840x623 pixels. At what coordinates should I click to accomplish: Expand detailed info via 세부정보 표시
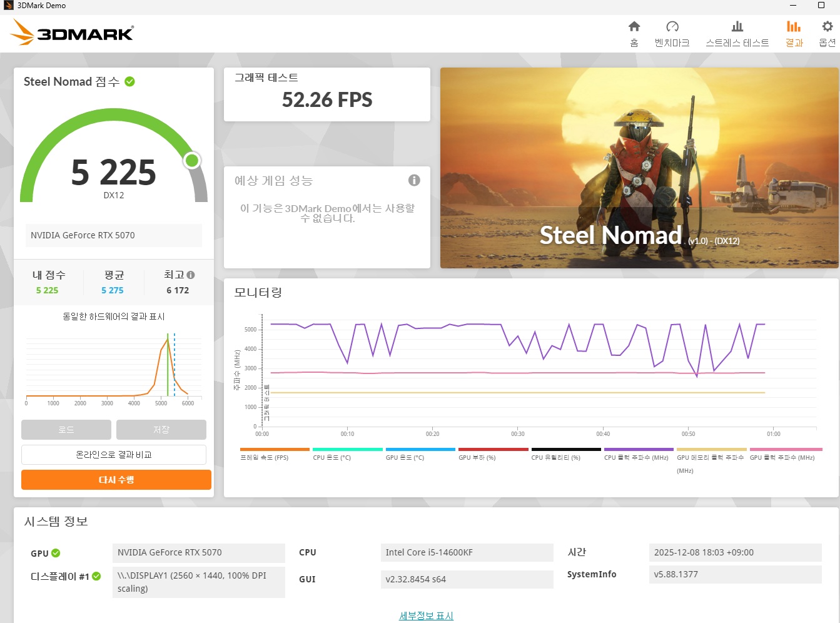(426, 615)
